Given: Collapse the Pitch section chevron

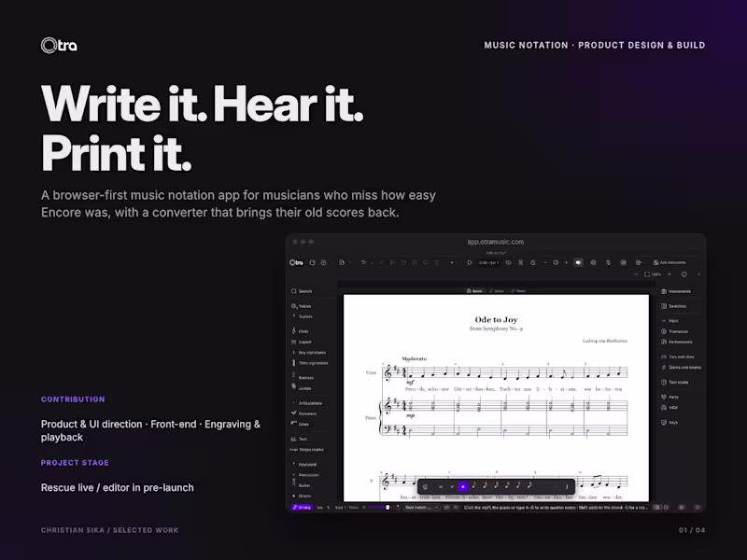Looking at the screenshot, I should click(664, 321).
